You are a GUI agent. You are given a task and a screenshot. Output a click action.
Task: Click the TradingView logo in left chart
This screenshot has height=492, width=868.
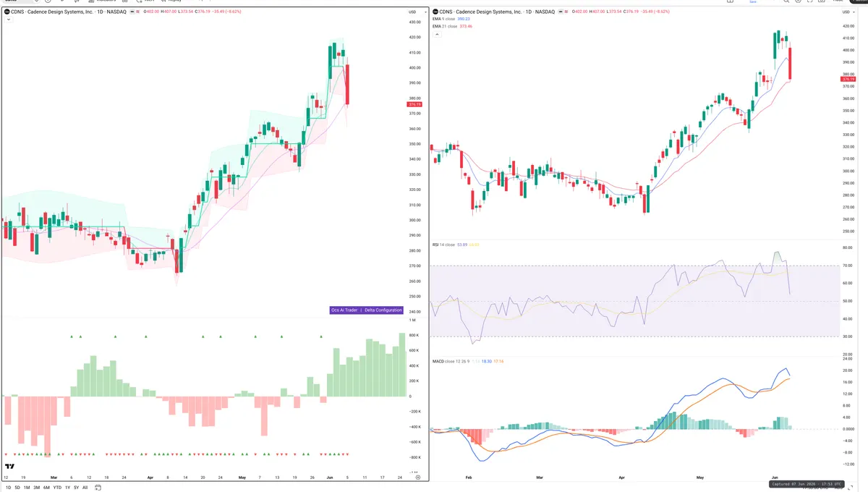coord(9,467)
